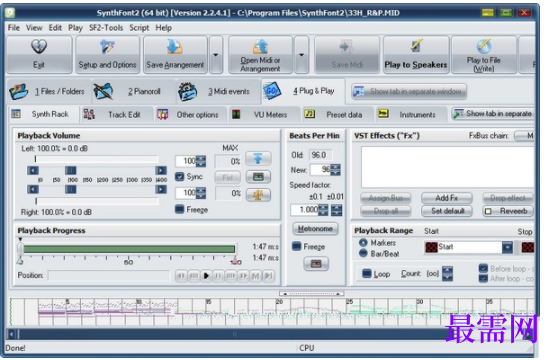
Task: Click the play button in Playback Progress
Action: tap(206, 275)
